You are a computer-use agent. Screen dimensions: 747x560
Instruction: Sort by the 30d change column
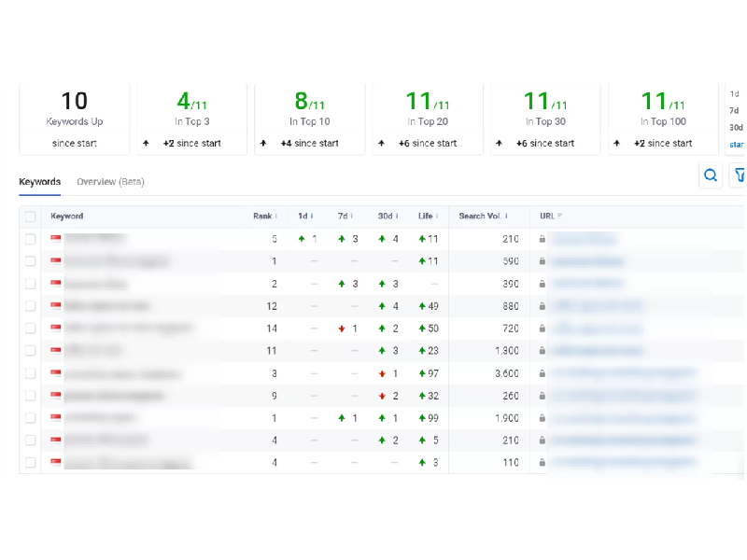(387, 217)
